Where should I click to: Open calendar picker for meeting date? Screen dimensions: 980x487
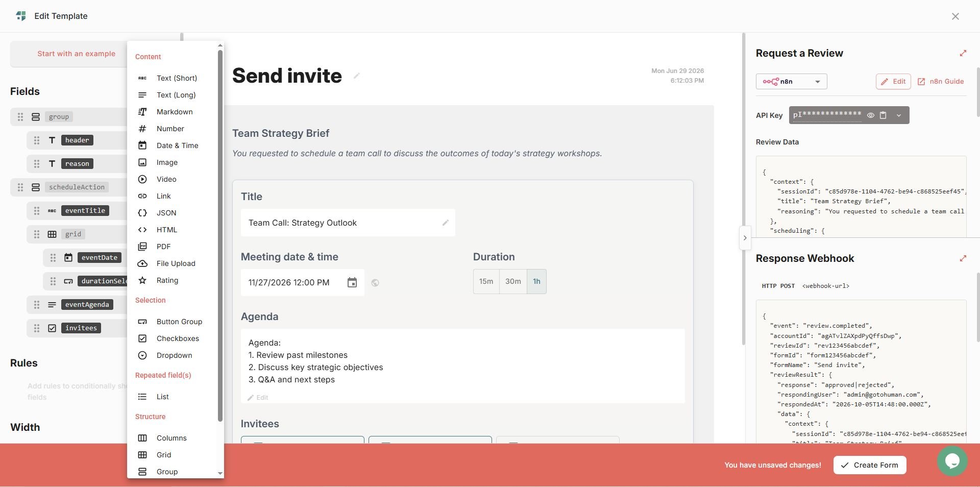click(x=352, y=283)
